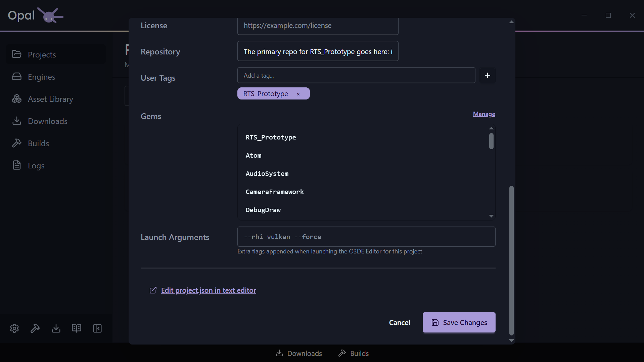Image resolution: width=644 pixels, height=362 pixels.
Task: Click the settings gear icon at sidebar bottom
Action: tap(14, 328)
